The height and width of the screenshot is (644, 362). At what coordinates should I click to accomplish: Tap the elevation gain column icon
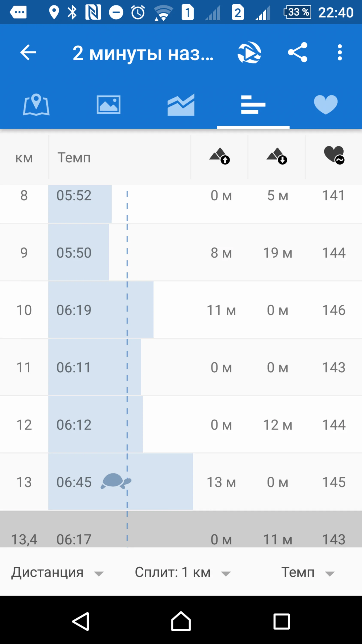(x=219, y=156)
